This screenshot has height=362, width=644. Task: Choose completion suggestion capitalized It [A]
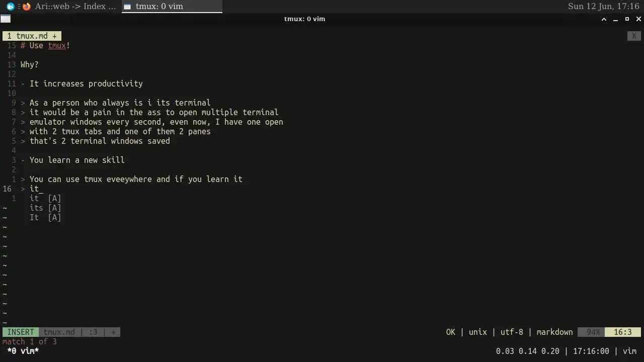45,218
